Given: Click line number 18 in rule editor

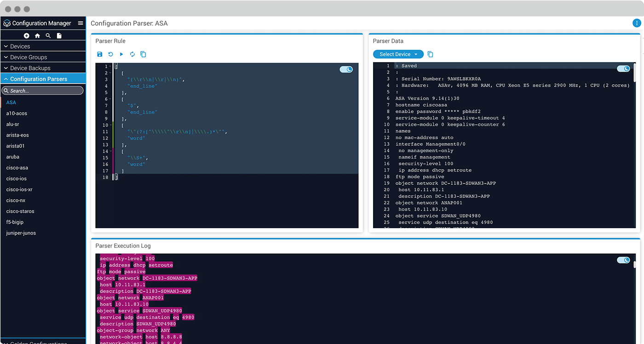Looking at the screenshot, I should click(105, 178).
